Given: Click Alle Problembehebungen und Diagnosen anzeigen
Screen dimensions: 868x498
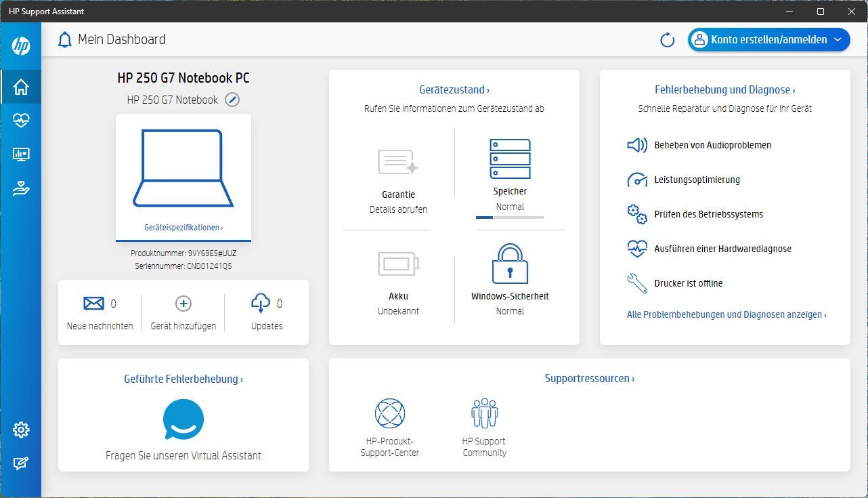Looking at the screenshot, I should point(726,314).
